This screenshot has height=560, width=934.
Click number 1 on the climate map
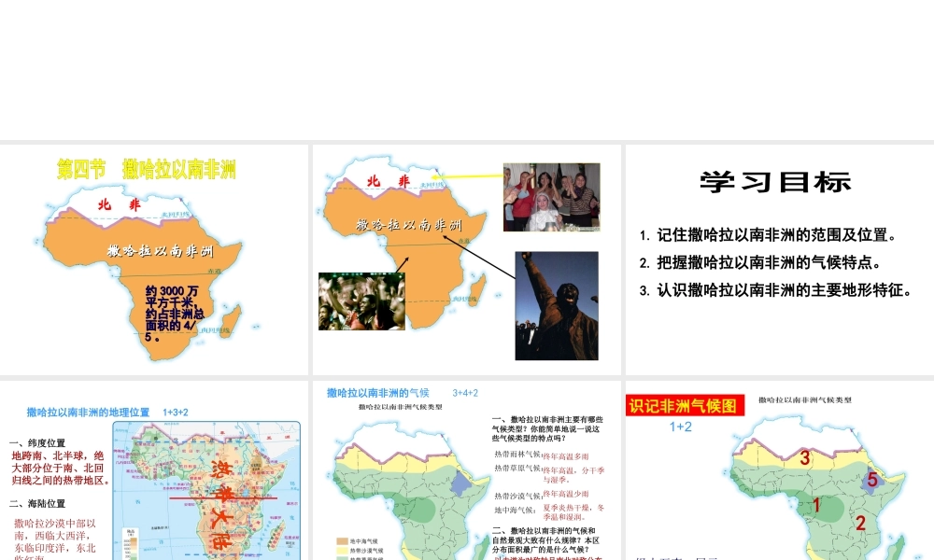(x=816, y=505)
